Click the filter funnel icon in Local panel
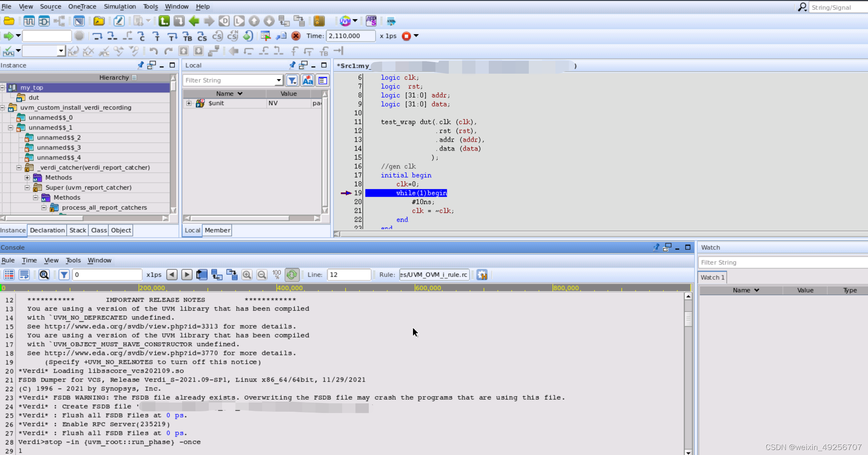Screen dimensions: 868x455 (x=292, y=80)
